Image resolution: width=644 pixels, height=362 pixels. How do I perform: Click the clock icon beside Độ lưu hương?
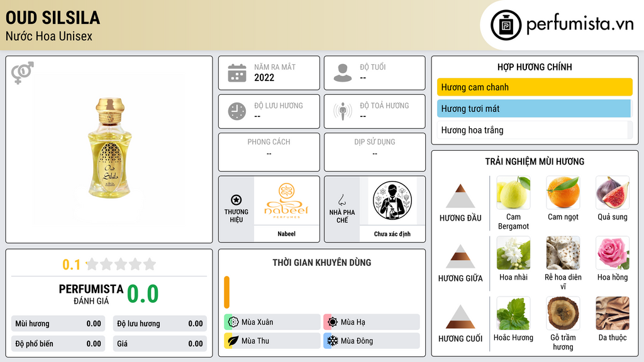point(237,111)
